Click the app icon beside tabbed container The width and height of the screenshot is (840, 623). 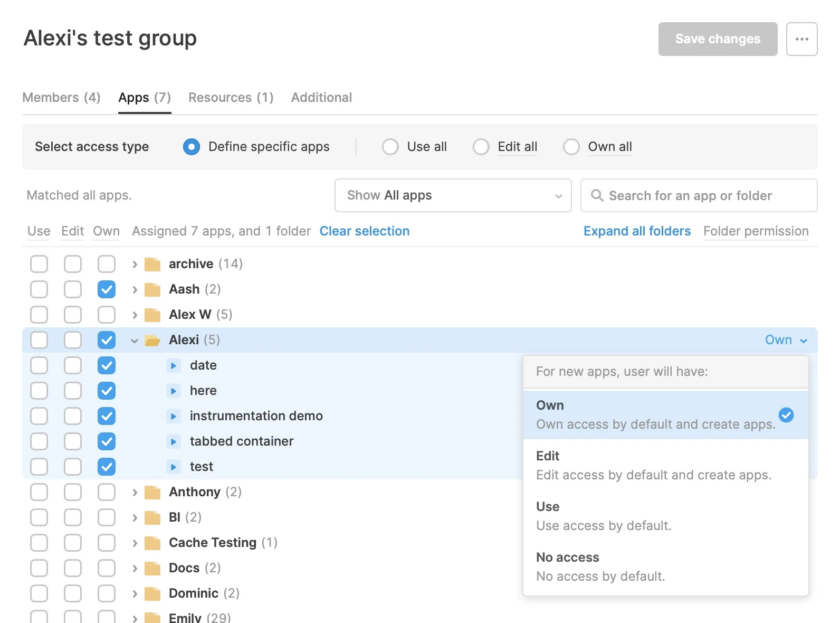[x=173, y=441]
